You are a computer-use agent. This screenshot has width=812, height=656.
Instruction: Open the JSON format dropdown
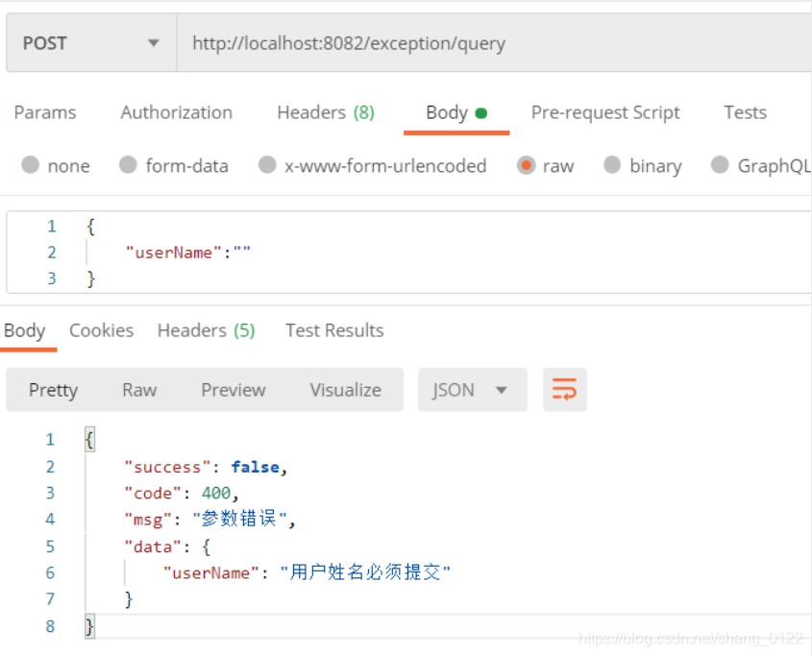point(472,390)
